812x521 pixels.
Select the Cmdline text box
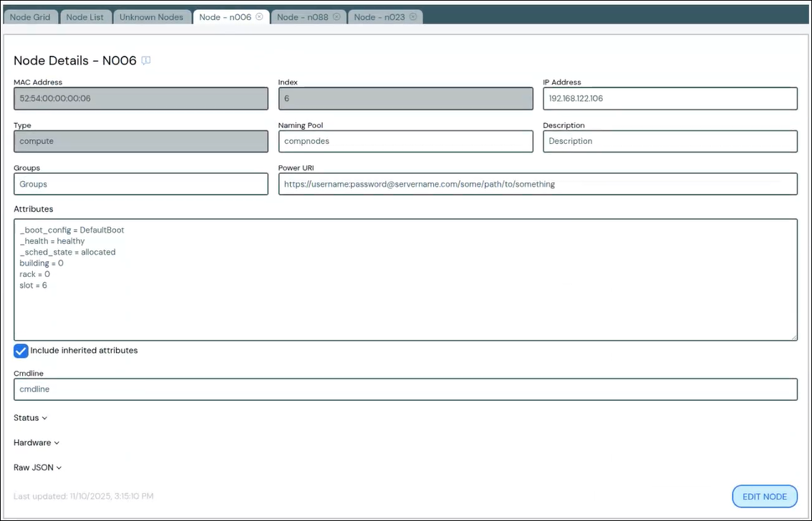405,389
